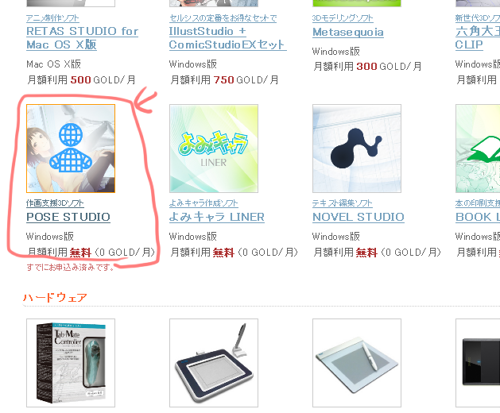Open the NOVEL STUDIO title link
Image resolution: width=500 pixels, height=413 pixels.
(358, 217)
